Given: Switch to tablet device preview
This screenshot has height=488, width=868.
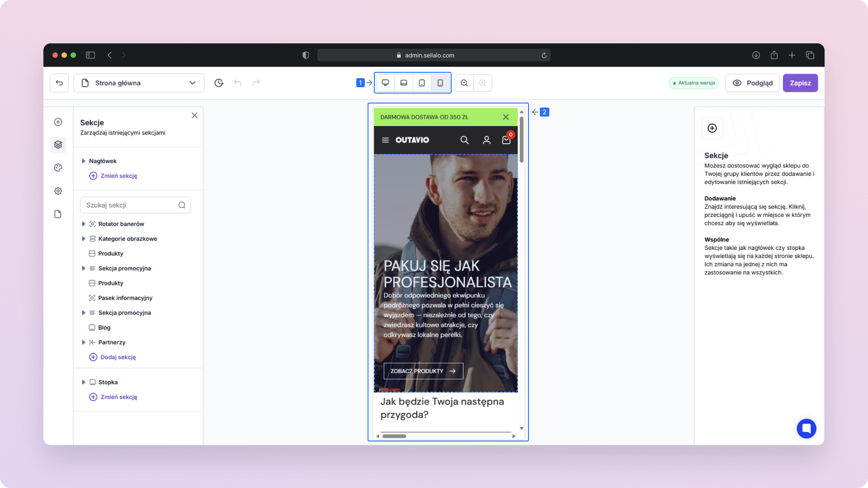Looking at the screenshot, I should (422, 83).
